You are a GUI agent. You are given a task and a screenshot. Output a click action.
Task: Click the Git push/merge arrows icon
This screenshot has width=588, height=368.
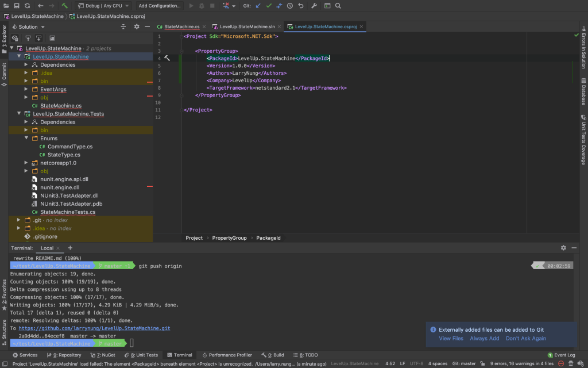[279, 6]
